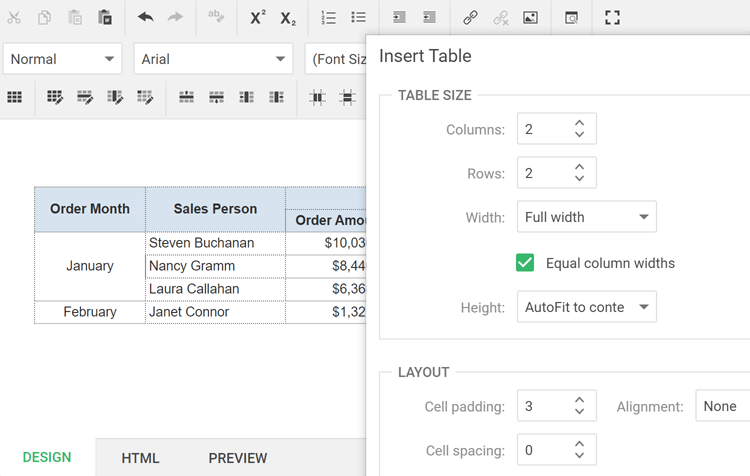This screenshot has height=476, width=750.
Task: Switch to the PREVIEW tab
Action: [x=237, y=458]
